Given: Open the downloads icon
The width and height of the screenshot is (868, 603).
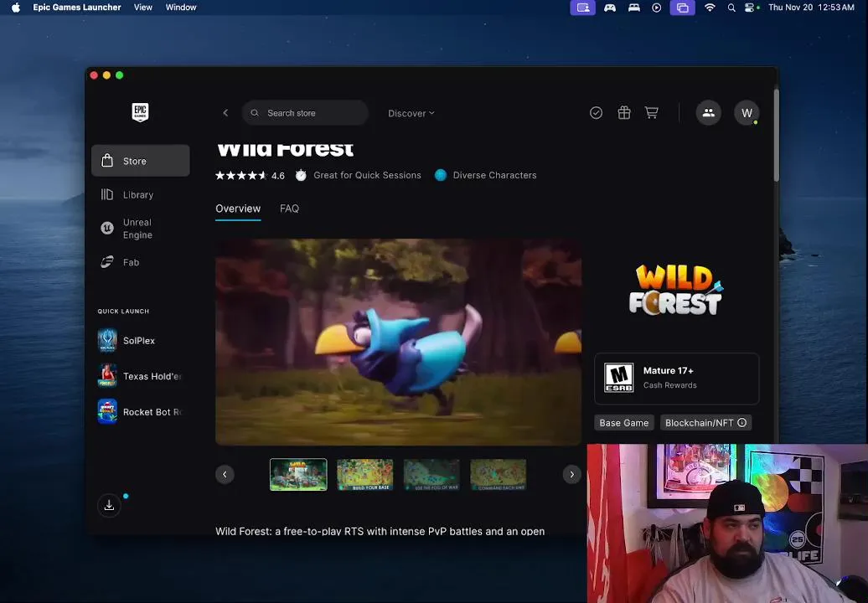Looking at the screenshot, I should tap(109, 505).
